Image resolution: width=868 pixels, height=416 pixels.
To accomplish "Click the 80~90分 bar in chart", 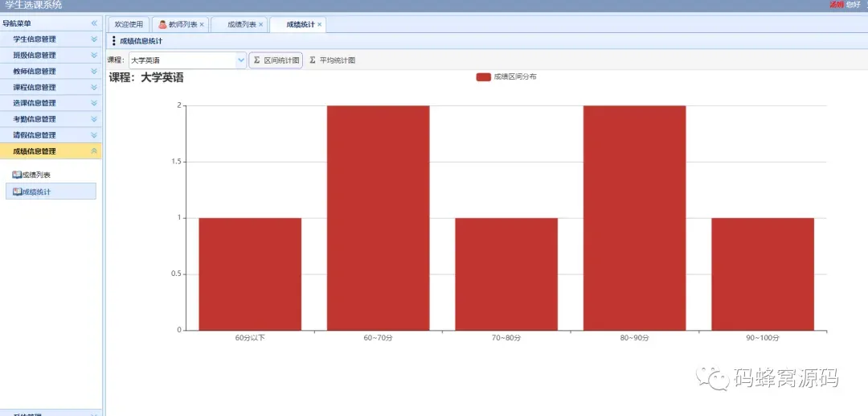I will pos(634,218).
